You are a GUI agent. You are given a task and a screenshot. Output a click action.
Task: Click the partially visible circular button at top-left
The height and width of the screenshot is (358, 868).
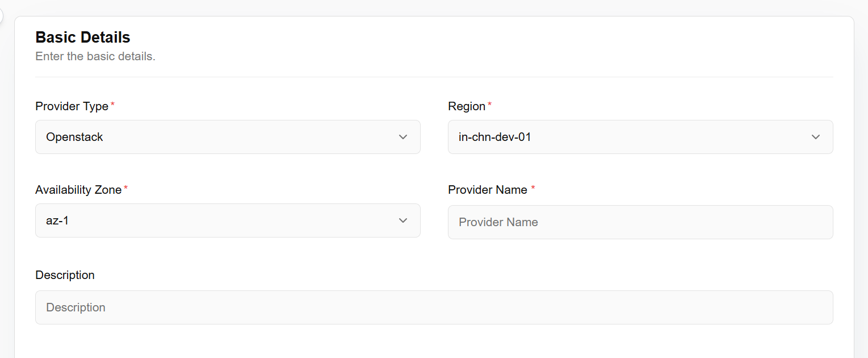[x=1, y=15]
